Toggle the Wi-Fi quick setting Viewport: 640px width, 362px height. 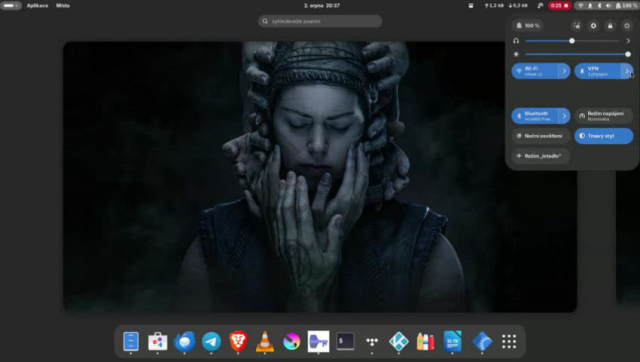[535, 71]
